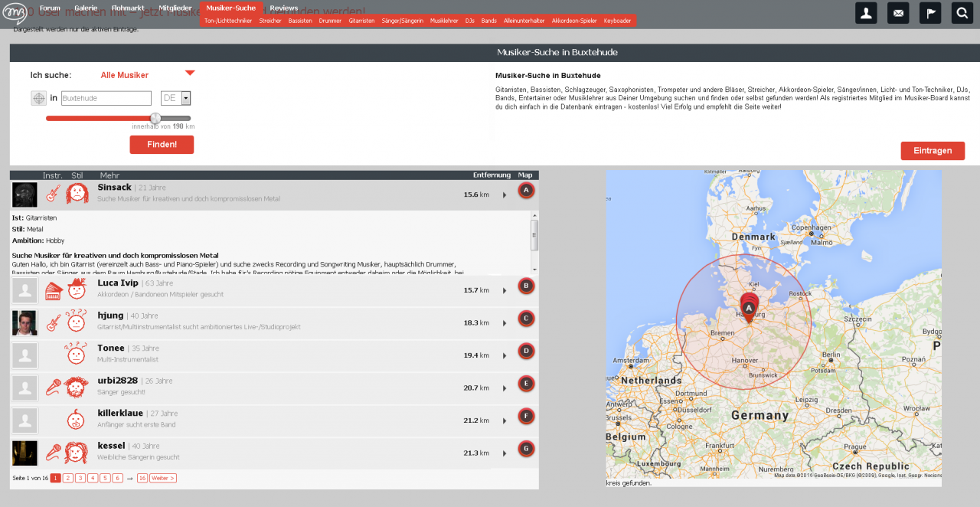Click map marker B for Luca Ivip

(526, 286)
